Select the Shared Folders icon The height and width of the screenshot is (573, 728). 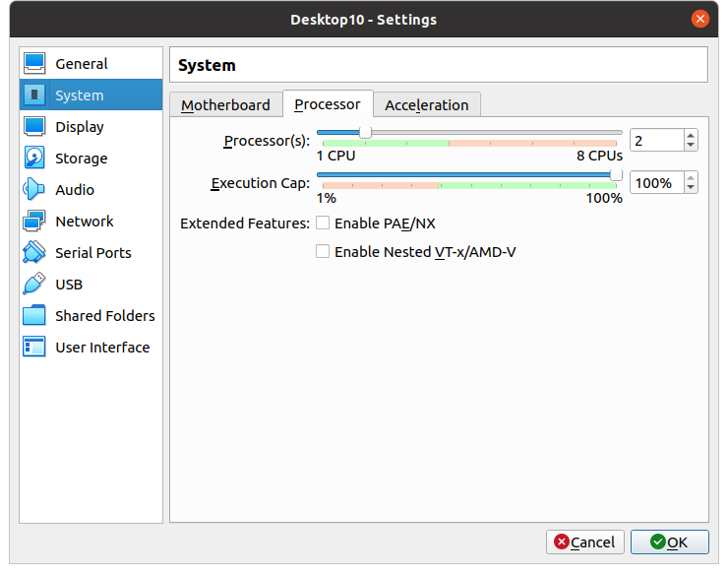pyautogui.click(x=34, y=316)
